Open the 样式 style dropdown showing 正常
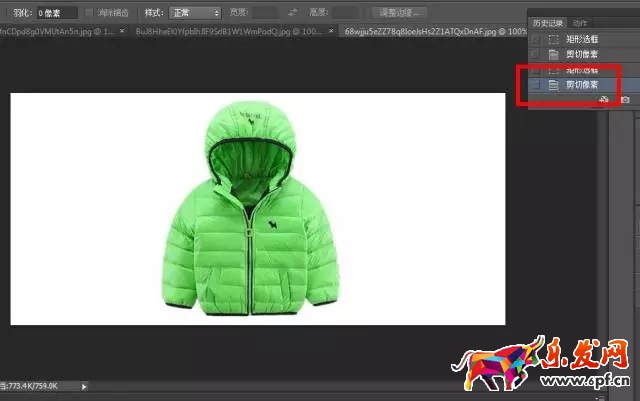 click(x=197, y=13)
